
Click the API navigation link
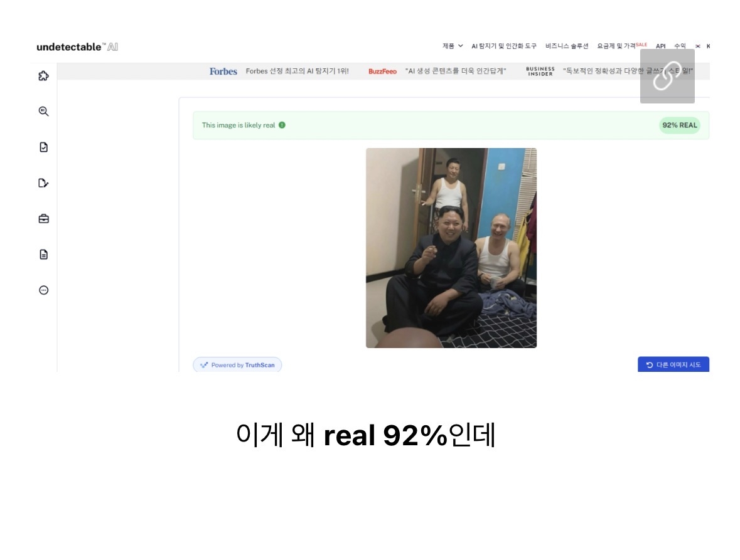660,46
